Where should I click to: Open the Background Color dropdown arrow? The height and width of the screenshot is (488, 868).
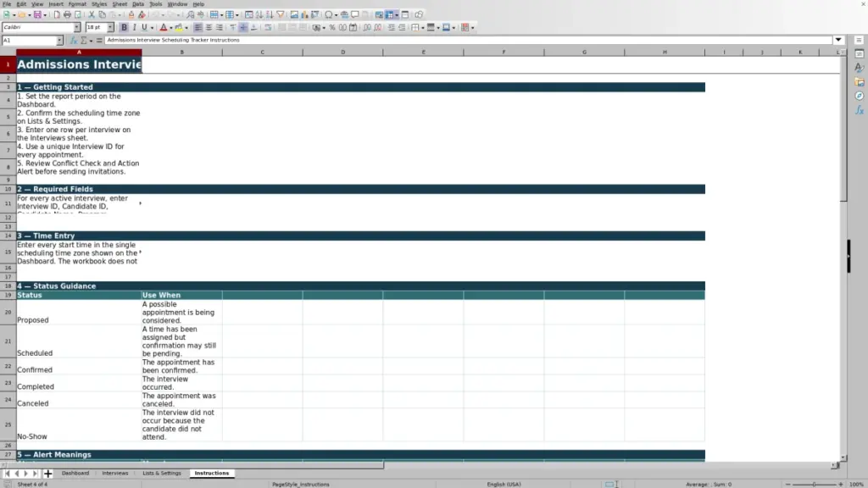point(186,28)
